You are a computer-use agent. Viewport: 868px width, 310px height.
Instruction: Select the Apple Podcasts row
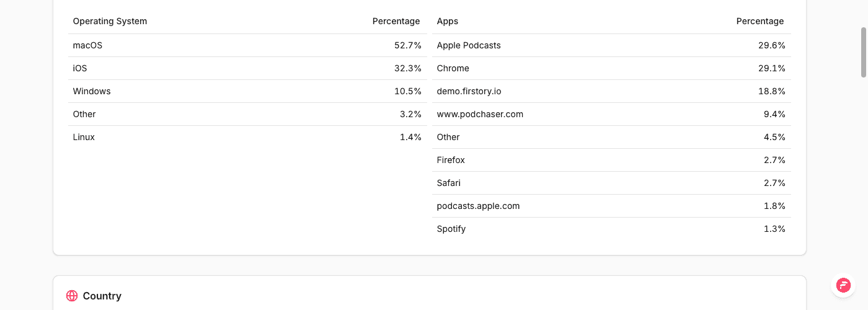pos(611,45)
